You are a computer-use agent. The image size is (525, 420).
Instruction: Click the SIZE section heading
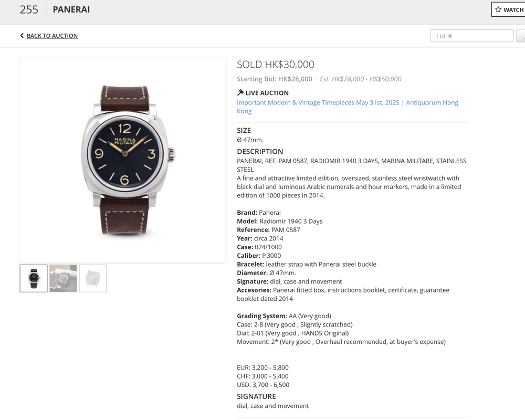[244, 131]
